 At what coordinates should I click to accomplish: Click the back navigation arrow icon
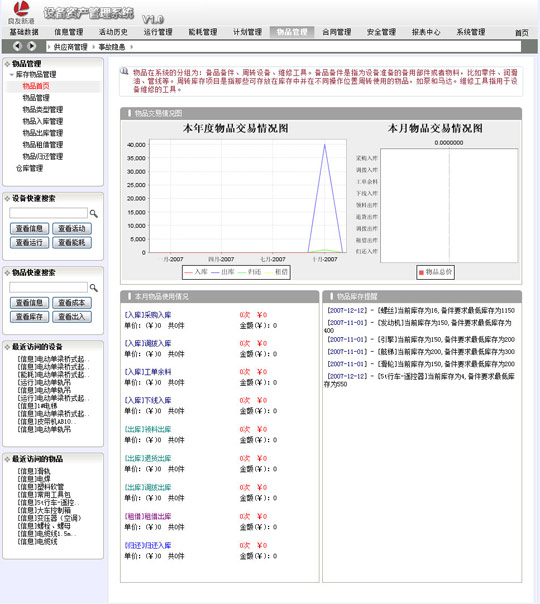coord(17,46)
